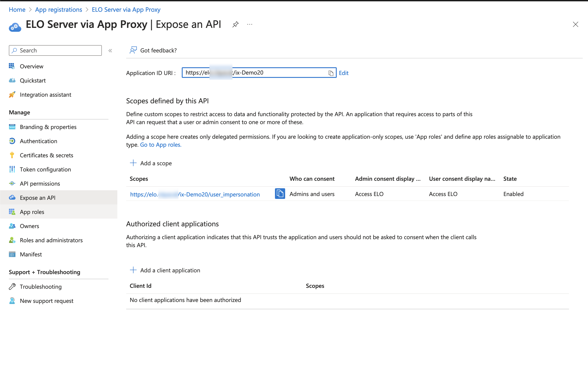This screenshot has width=588, height=373.
Task: Follow the Go to App roles link
Action: 161,145
